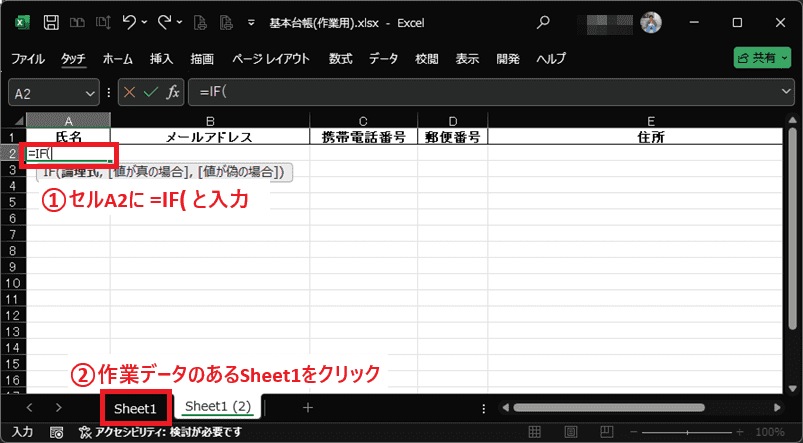
Task: Switch to the 数式 ribbon tab
Action: [340, 59]
